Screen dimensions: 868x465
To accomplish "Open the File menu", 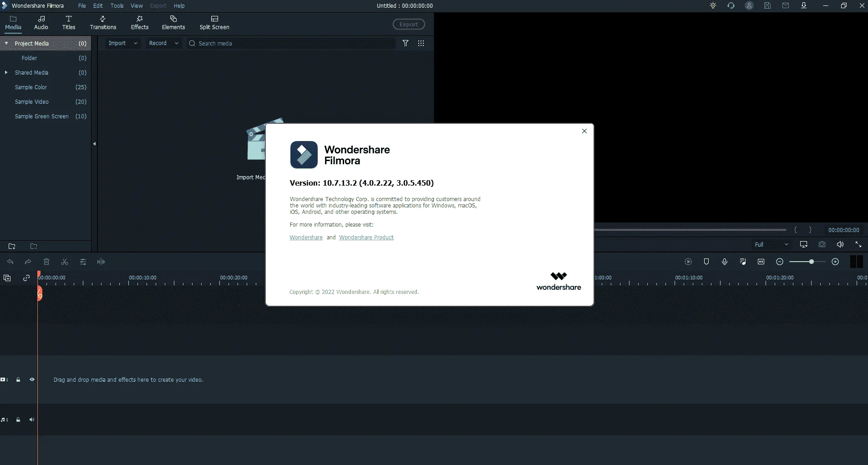I will click(82, 6).
